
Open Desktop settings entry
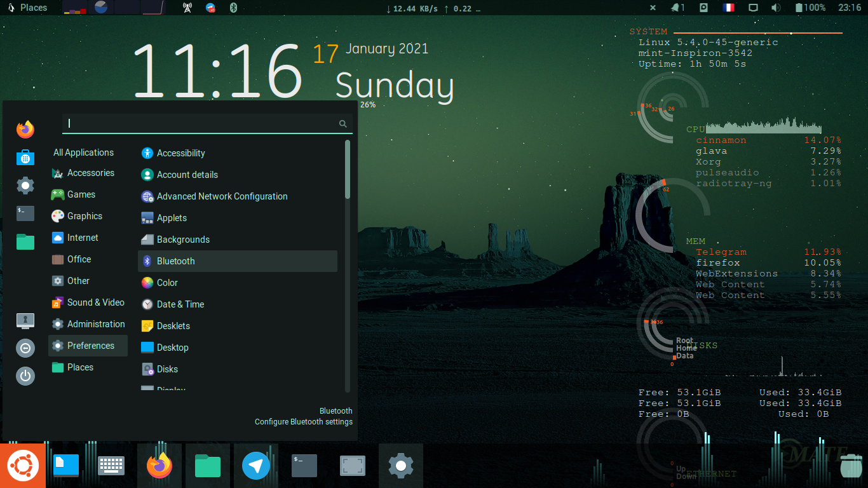238,348
